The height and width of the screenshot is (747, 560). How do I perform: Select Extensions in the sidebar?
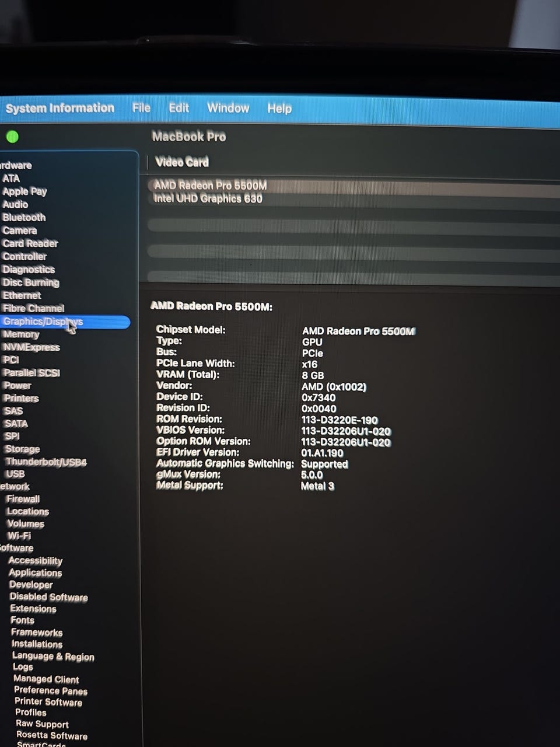pyautogui.click(x=33, y=609)
